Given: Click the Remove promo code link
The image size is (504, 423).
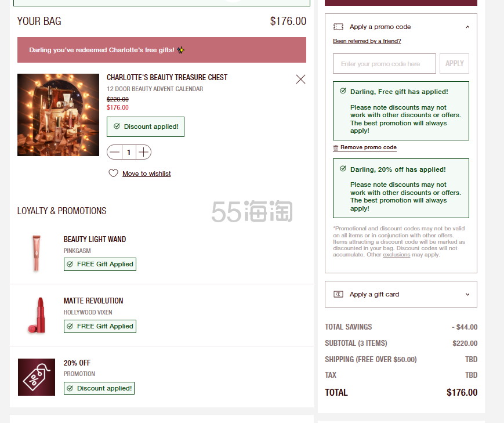Looking at the screenshot, I should (368, 147).
